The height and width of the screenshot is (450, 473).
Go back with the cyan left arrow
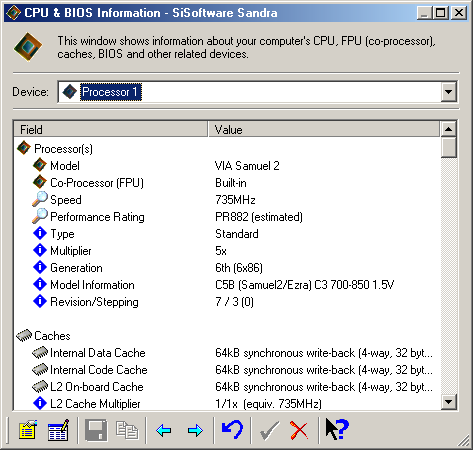pyautogui.click(x=163, y=430)
